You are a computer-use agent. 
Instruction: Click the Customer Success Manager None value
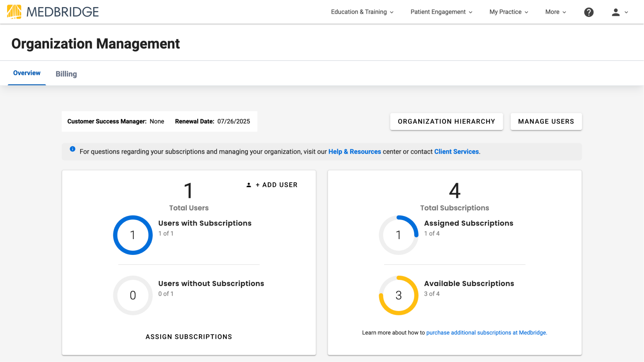[x=157, y=122]
